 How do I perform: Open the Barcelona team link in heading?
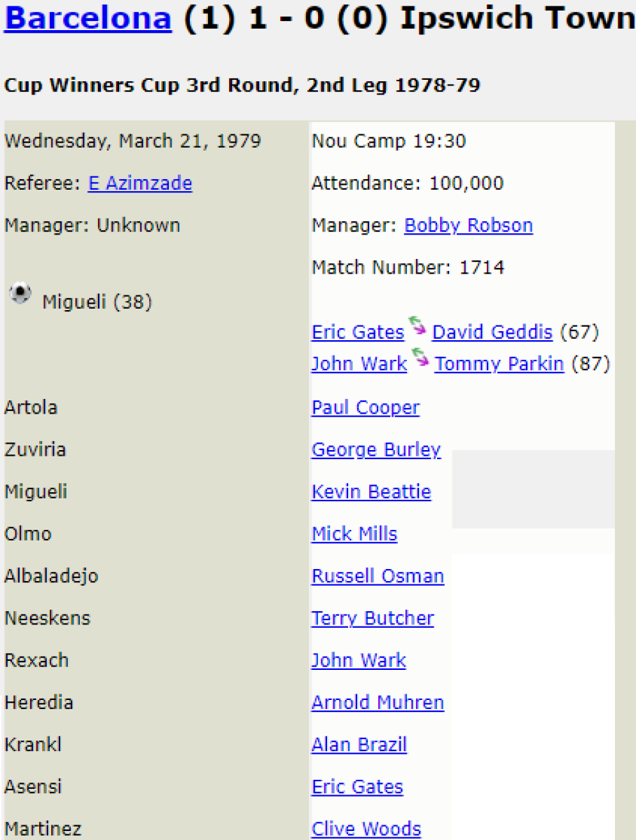(88, 19)
